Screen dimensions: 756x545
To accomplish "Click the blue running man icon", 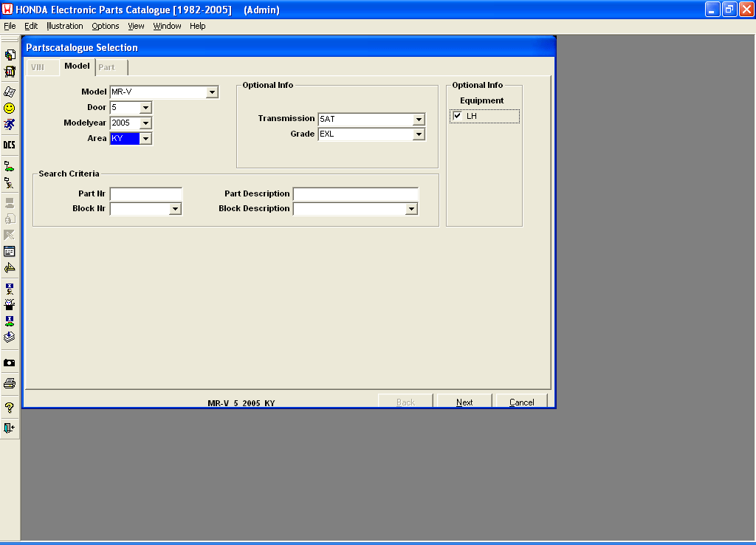I will click(x=10, y=124).
